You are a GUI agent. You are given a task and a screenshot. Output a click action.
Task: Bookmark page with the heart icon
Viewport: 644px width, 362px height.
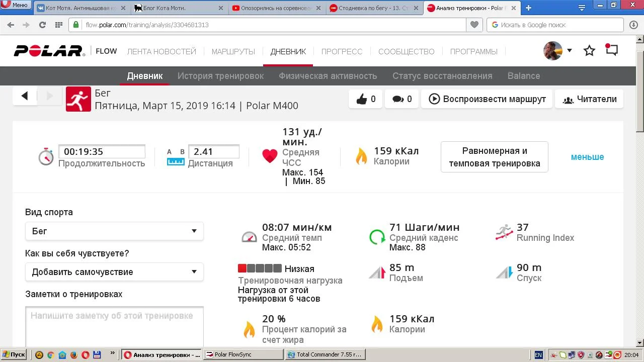coord(473,25)
